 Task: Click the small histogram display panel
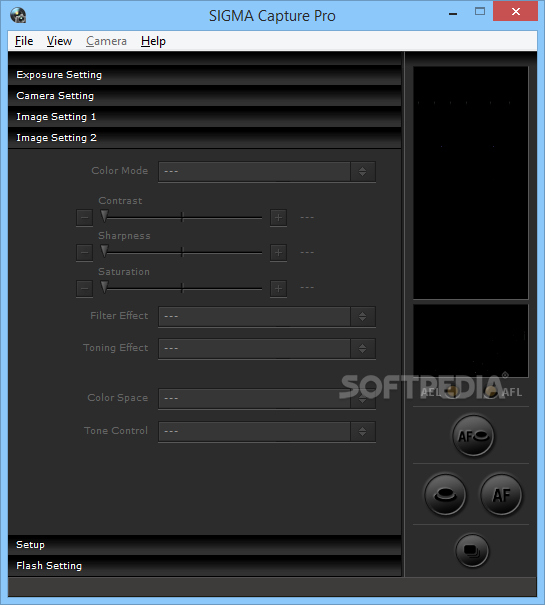(x=471, y=341)
